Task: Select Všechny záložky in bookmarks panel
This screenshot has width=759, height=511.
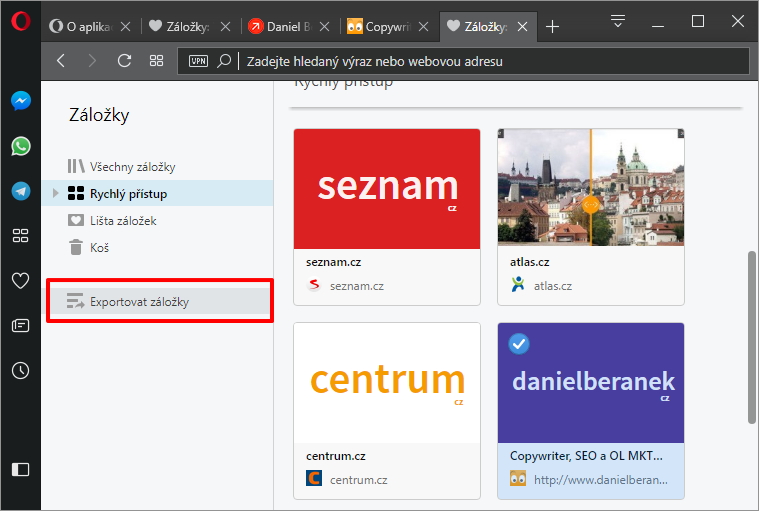Action: (157, 166)
